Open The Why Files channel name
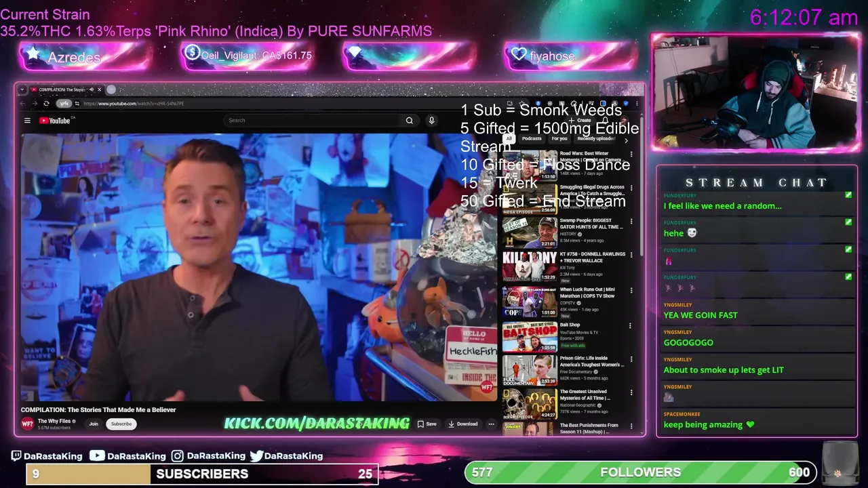This screenshot has width=868, height=488. click(x=54, y=421)
